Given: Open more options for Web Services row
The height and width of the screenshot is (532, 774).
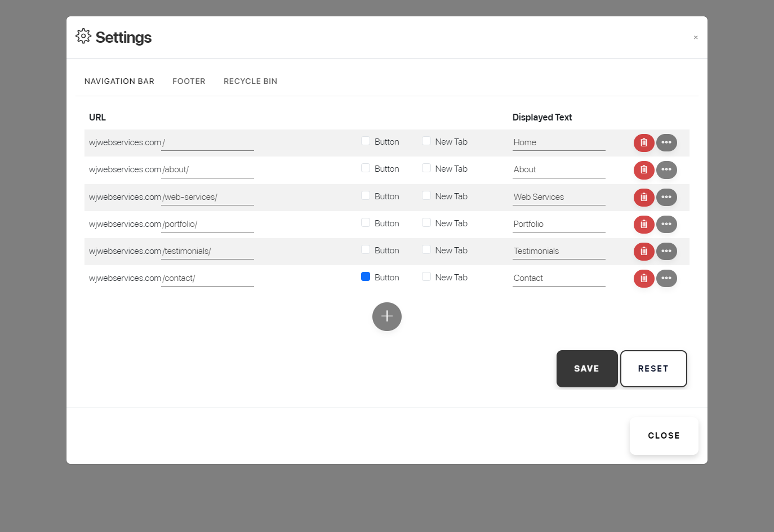Looking at the screenshot, I should coord(666,198).
